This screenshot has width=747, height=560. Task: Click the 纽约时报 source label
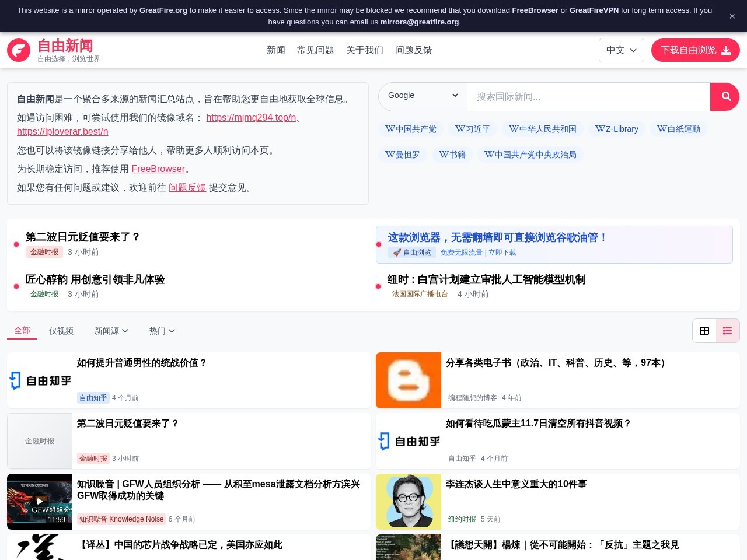pos(462,519)
